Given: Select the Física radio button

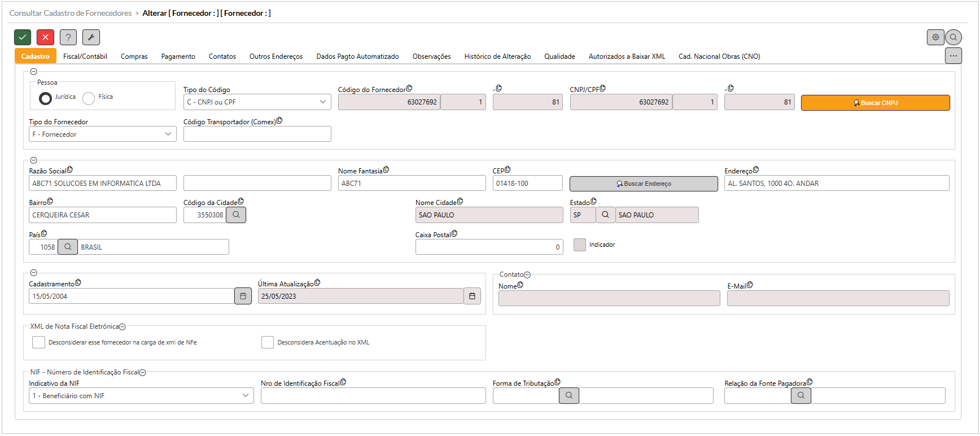Looking at the screenshot, I should pyautogui.click(x=89, y=98).
